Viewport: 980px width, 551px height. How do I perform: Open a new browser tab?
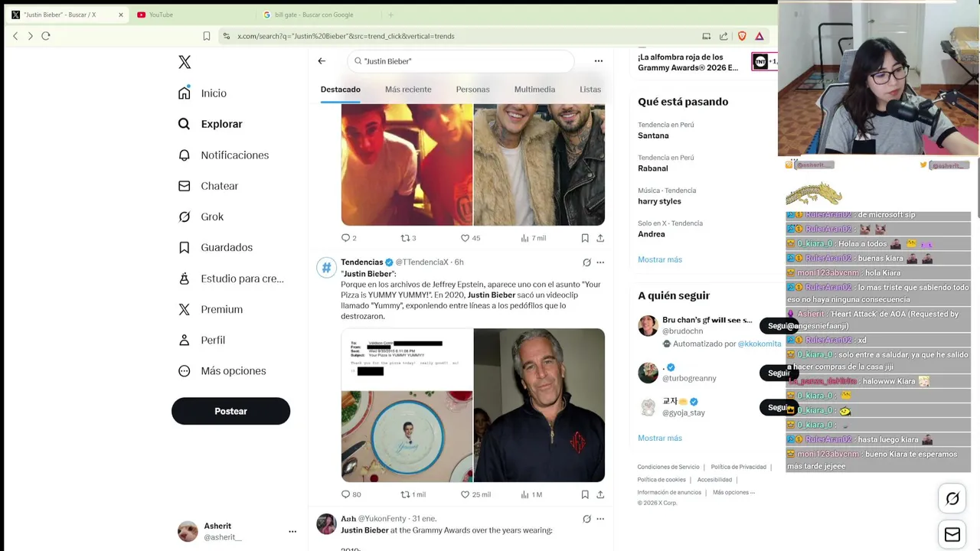point(390,15)
